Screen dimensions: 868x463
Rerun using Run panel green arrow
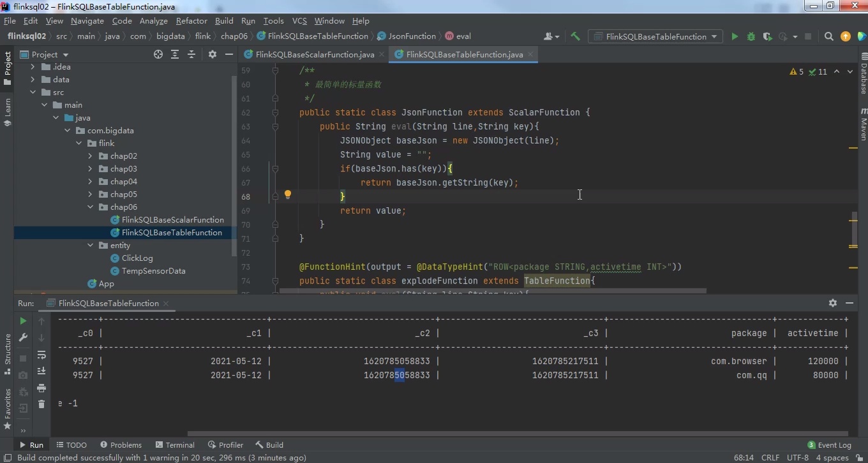coord(23,321)
